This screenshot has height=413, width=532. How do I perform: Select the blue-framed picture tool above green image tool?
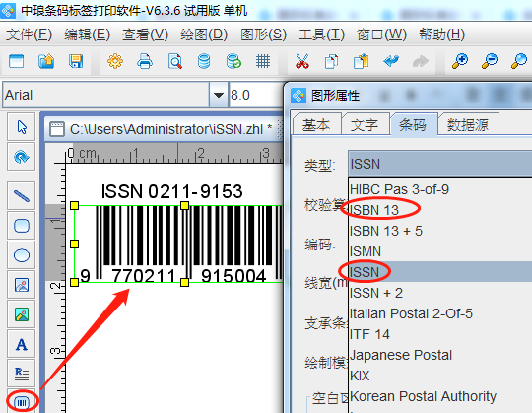tap(22, 285)
